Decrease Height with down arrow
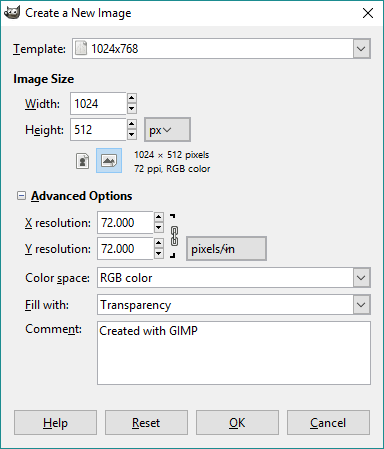Screen dimensions: 384x449 click(132, 135)
